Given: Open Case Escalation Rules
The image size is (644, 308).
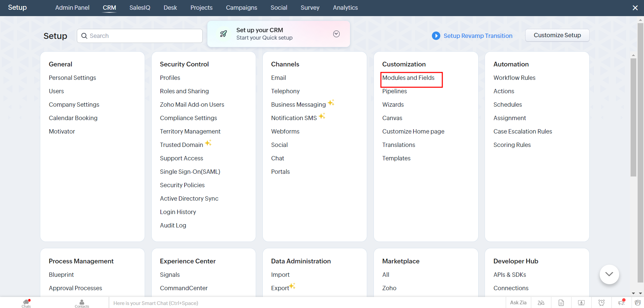Looking at the screenshot, I should click(x=523, y=132).
